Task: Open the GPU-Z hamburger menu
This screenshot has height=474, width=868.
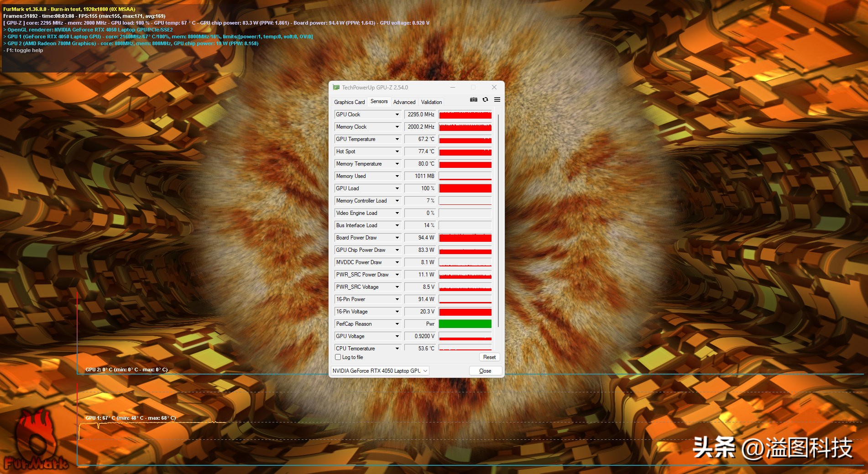Action: [x=497, y=99]
